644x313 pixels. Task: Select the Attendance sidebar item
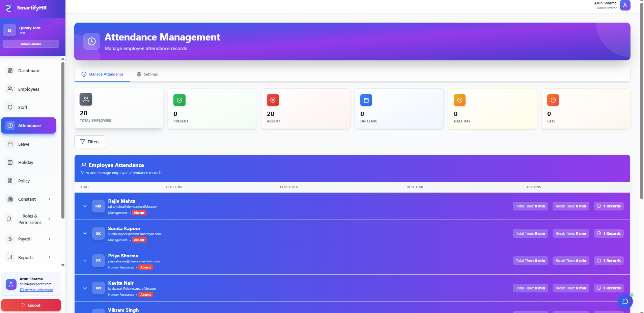tap(29, 125)
